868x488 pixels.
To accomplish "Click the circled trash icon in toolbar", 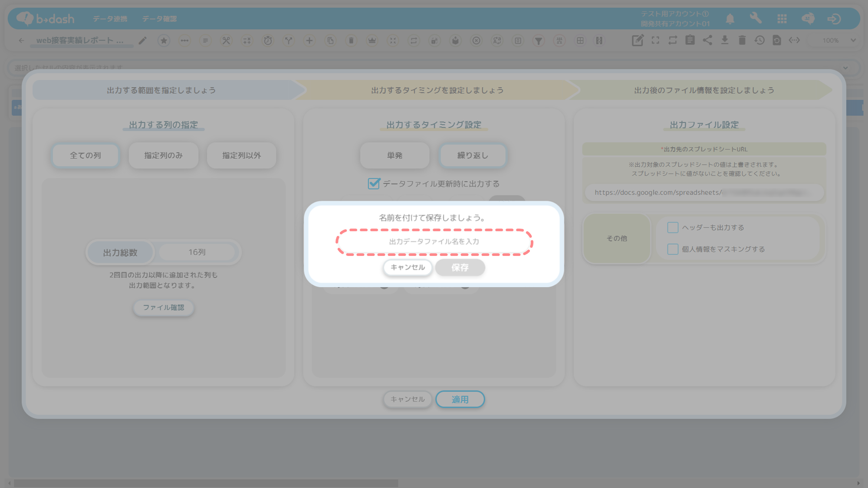I will [x=351, y=40].
